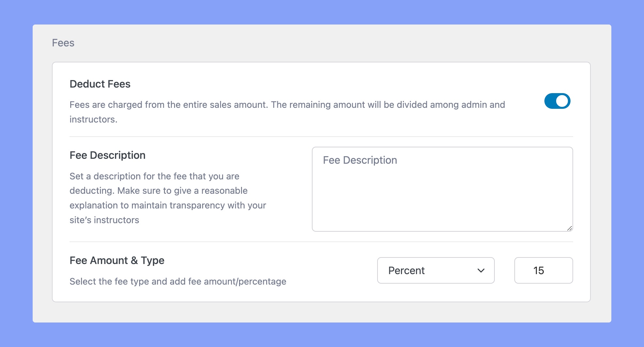Click the chevron arrow in the fee type dropdown

click(x=481, y=271)
